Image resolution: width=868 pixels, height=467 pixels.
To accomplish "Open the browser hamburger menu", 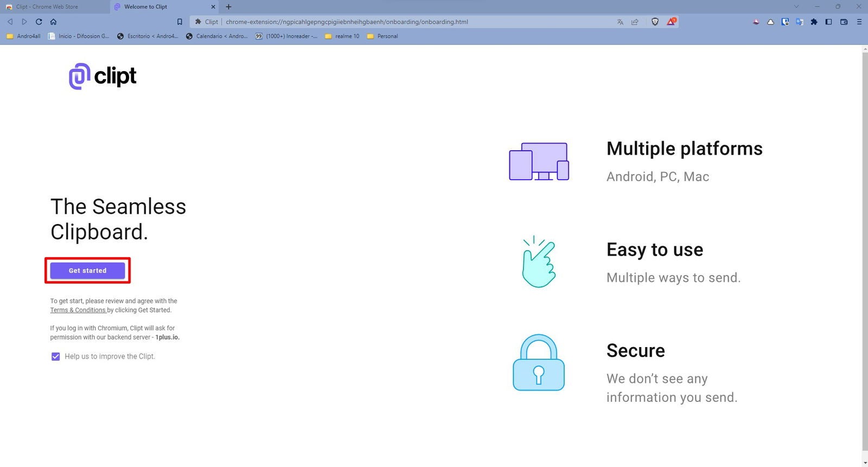I will pyautogui.click(x=859, y=22).
